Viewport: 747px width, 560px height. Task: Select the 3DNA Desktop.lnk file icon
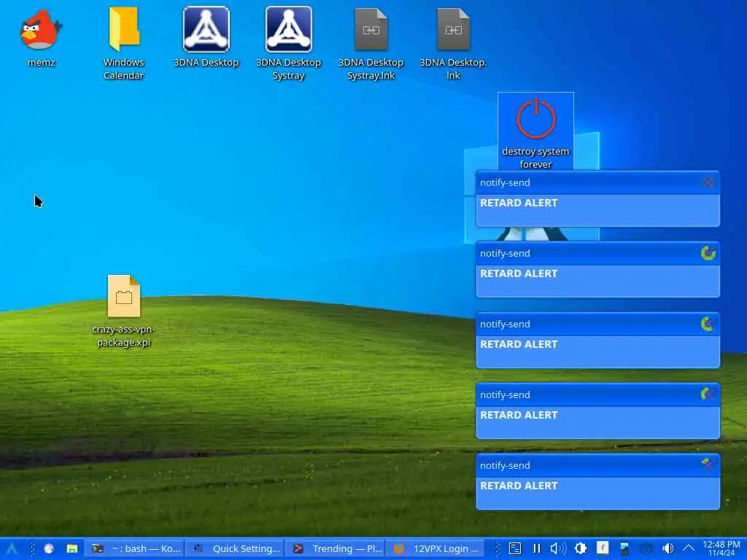(453, 29)
